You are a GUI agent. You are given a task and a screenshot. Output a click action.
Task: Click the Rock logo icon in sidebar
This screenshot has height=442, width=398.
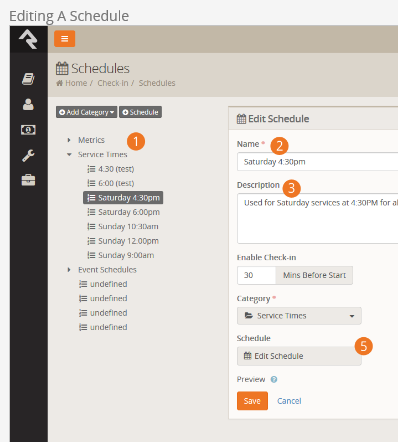28,39
